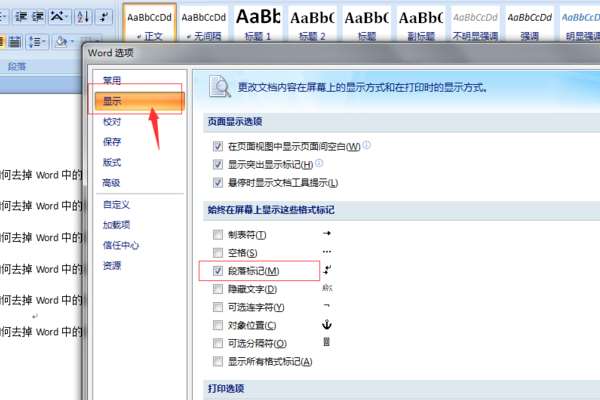Enable the 显示所有格式标记 checkbox
Screen dimensions: 600x400
pyautogui.click(x=218, y=361)
